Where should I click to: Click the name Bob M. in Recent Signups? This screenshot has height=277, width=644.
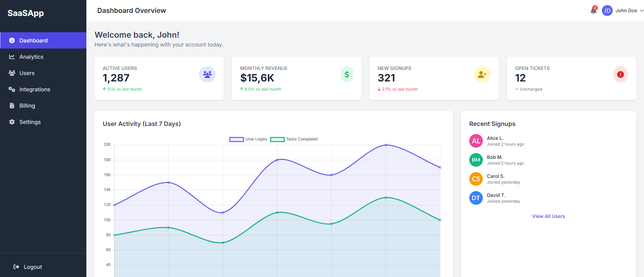pyautogui.click(x=495, y=157)
